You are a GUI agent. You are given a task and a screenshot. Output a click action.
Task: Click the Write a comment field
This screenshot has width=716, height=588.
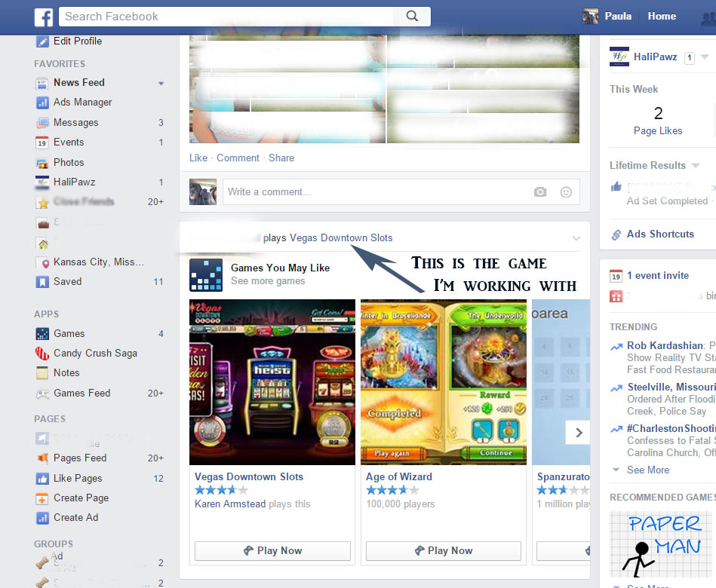pos(377,192)
